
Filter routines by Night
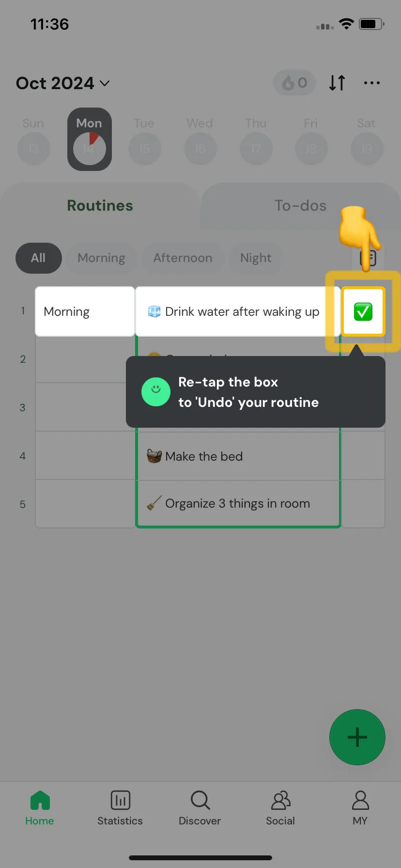(x=256, y=258)
